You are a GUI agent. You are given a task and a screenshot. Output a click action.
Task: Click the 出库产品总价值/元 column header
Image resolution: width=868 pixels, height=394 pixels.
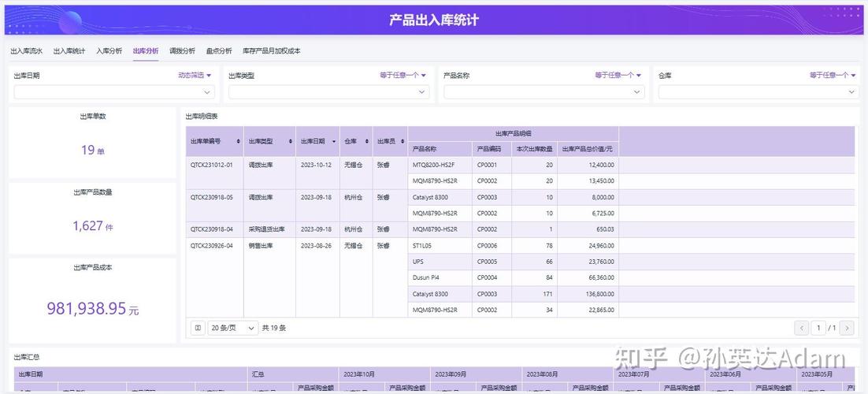pos(588,149)
